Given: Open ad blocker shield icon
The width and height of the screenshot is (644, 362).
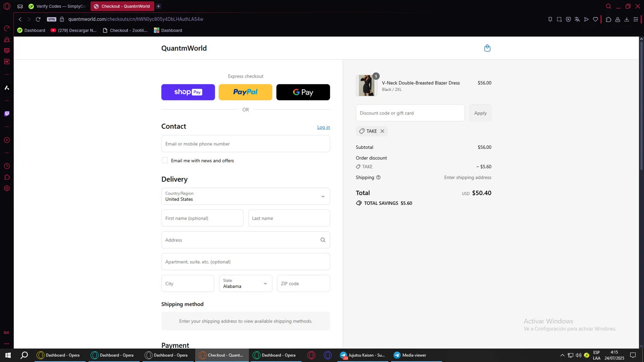Looking at the screenshot, I should click(568, 19).
